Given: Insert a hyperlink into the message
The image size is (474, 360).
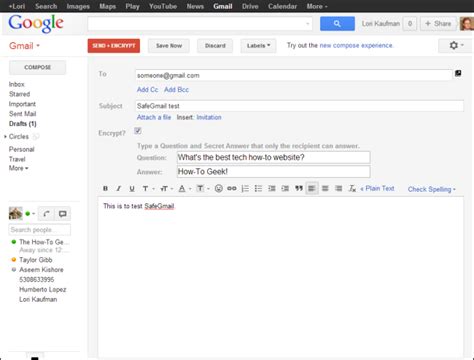Looking at the screenshot, I should click(x=232, y=189).
